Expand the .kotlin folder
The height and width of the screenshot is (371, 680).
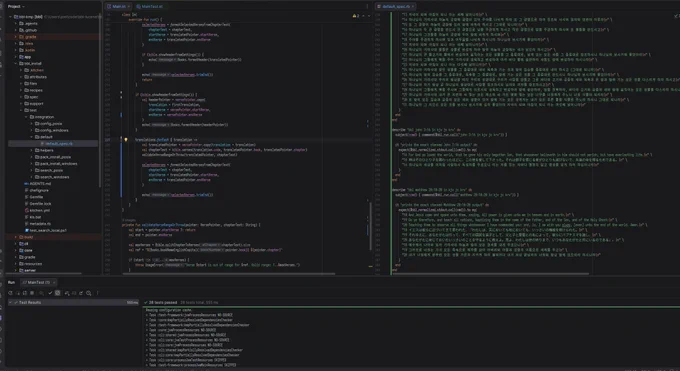pos(16,50)
